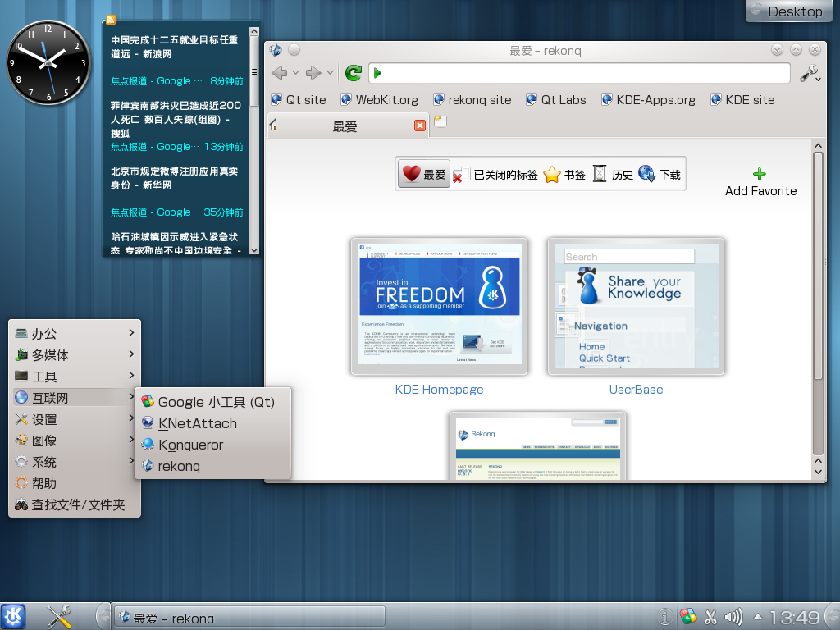The height and width of the screenshot is (630, 840).
Task: Click the green go arrow in URL bar
Action: (x=377, y=73)
